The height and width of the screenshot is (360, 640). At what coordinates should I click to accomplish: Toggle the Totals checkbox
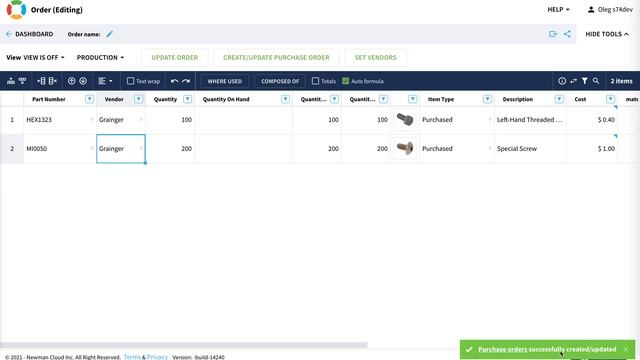[316, 81]
